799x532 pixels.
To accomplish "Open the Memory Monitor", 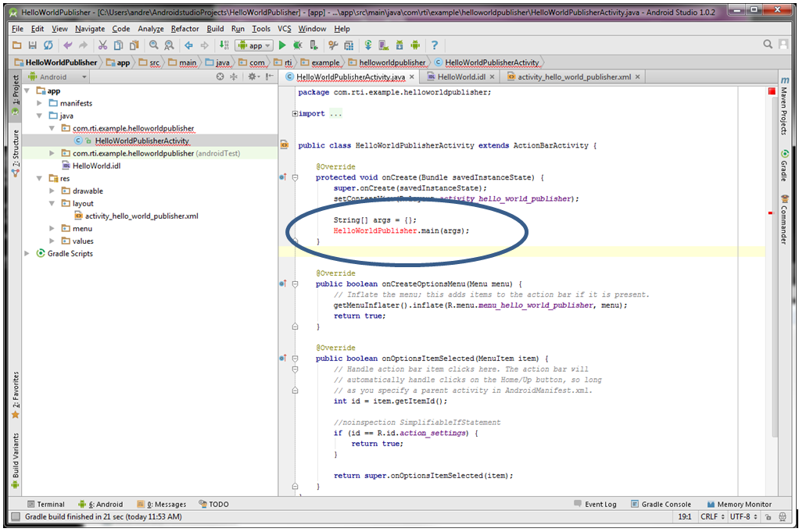I will (740, 505).
